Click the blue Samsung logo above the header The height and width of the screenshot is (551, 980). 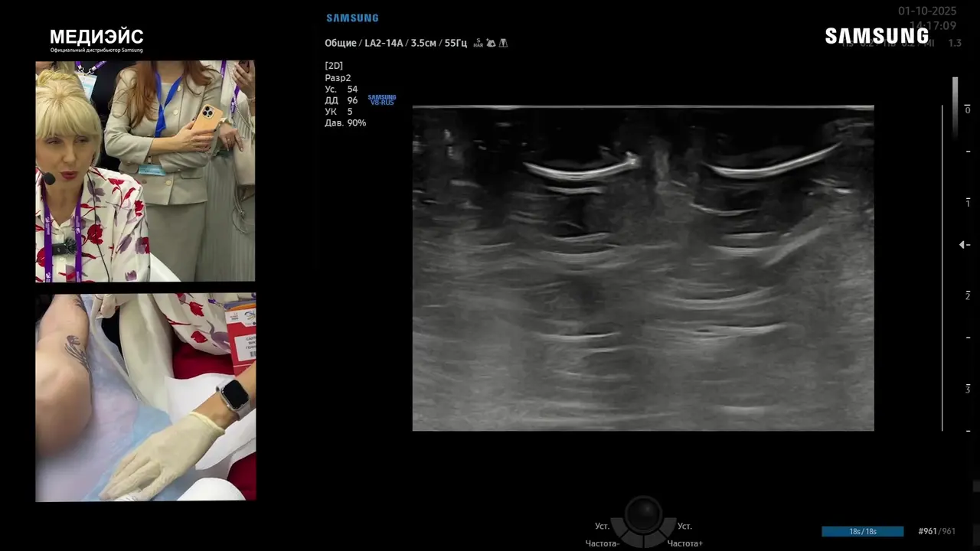[x=352, y=18]
